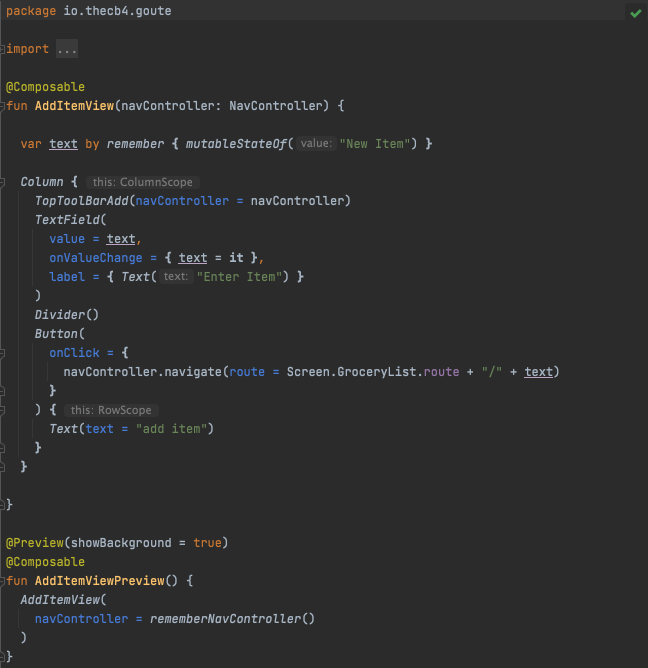Click the text variable in the var declaration
Viewport: 648px width, 668px height.
pyautogui.click(x=63, y=144)
